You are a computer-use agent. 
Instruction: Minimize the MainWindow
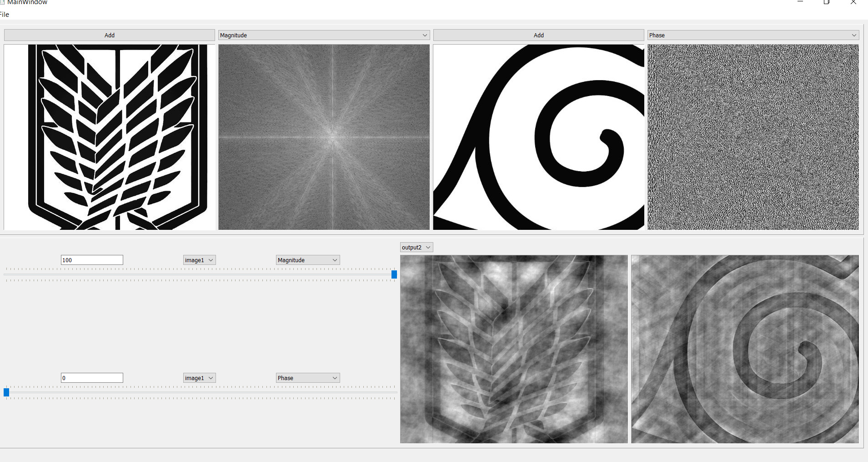(x=800, y=2)
